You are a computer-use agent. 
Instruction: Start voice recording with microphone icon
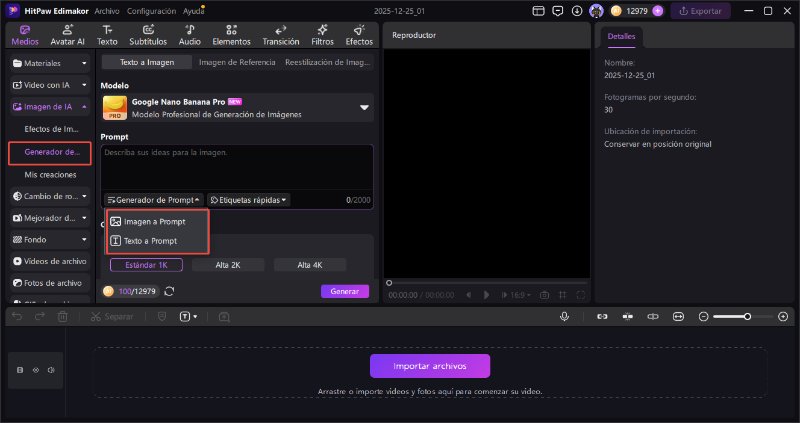coord(564,317)
